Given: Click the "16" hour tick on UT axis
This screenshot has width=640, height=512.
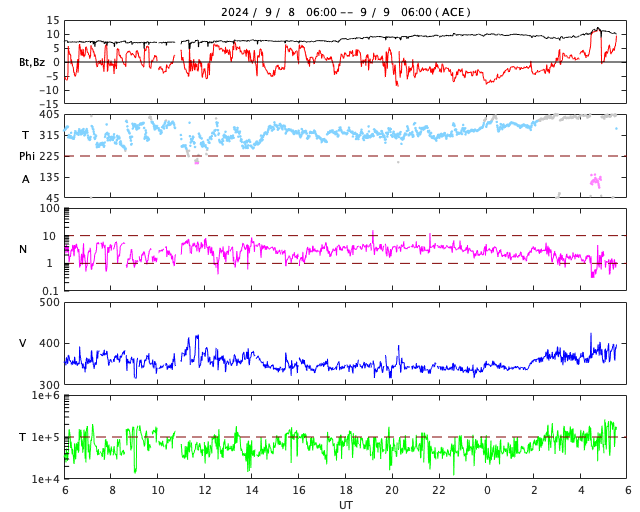Looking at the screenshot, I should pos(299,490).
